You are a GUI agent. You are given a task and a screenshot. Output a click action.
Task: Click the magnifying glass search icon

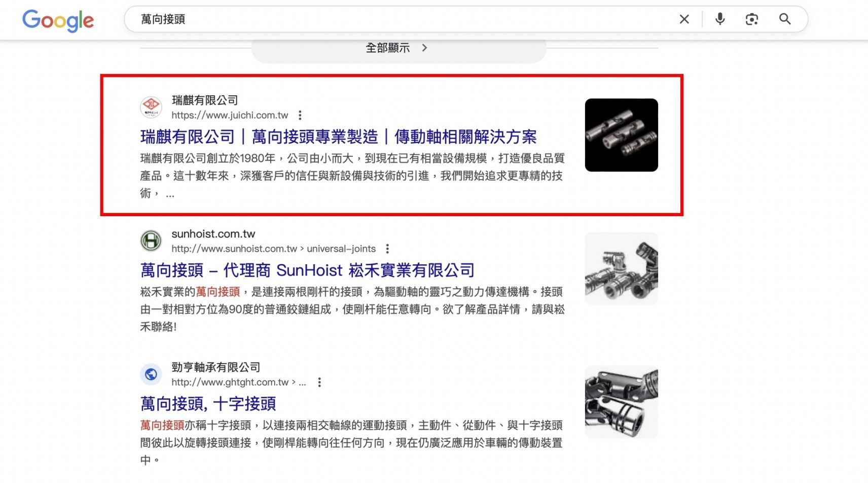click(785, 19)
